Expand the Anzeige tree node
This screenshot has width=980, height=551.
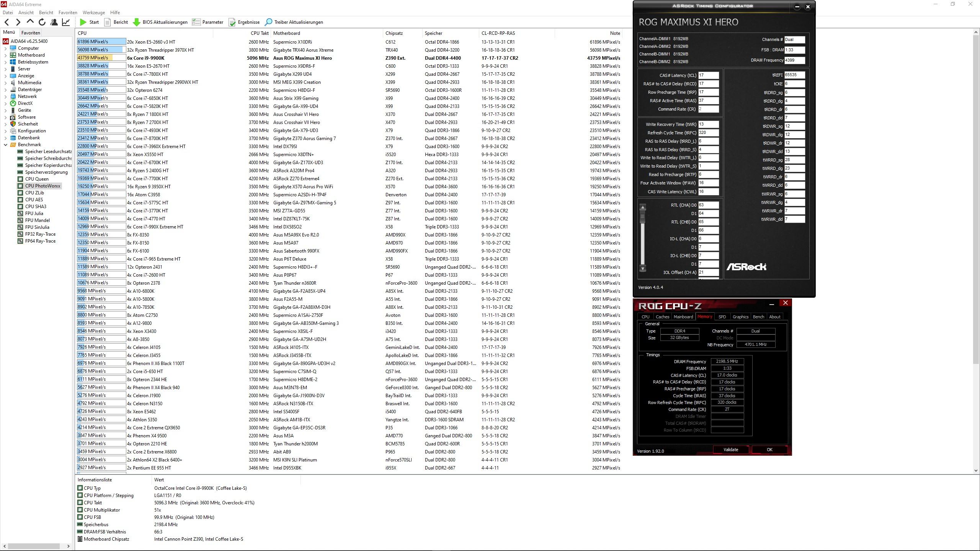(x=5, y=76)
